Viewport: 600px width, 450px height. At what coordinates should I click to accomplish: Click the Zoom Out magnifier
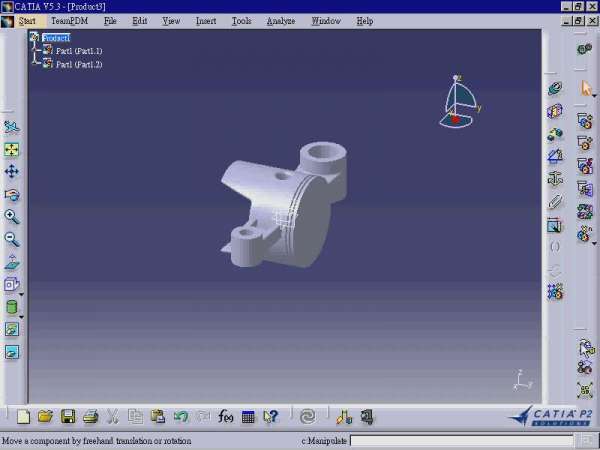coord(12,240)
